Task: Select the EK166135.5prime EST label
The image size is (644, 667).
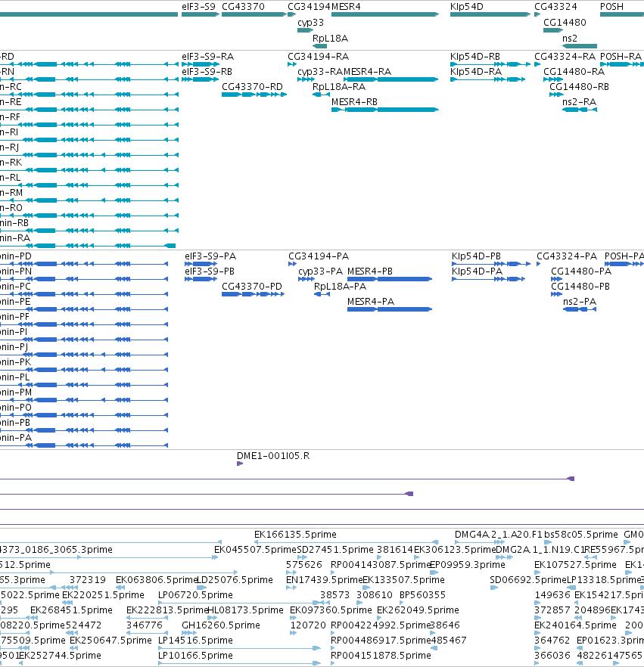Action: point(295,535)
